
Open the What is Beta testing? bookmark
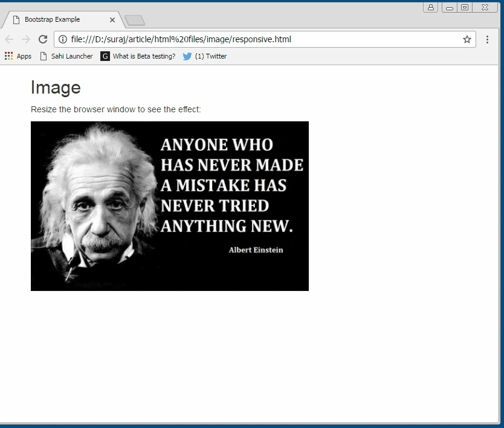(x=138, y=56)
